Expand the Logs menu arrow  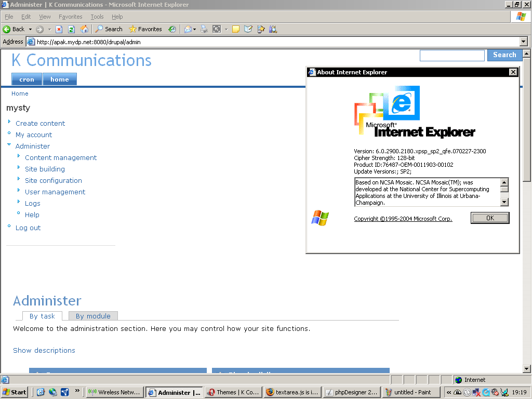click(19, 202)
